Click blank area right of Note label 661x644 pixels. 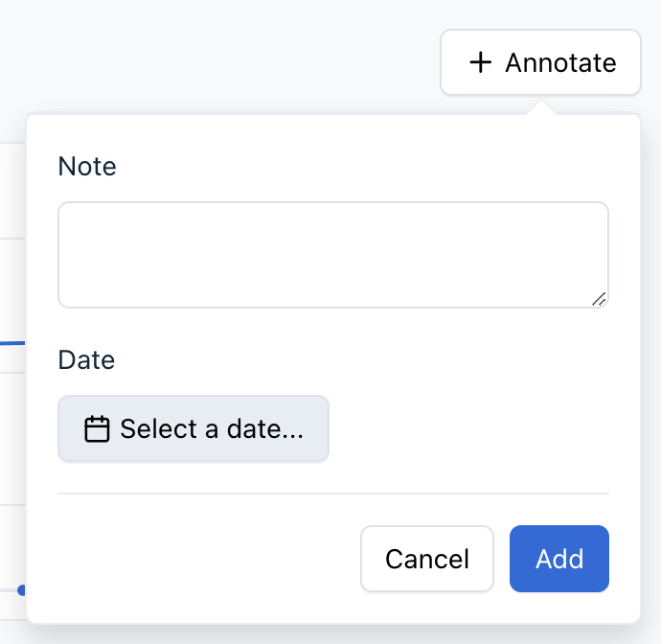(x=364, y=167)
